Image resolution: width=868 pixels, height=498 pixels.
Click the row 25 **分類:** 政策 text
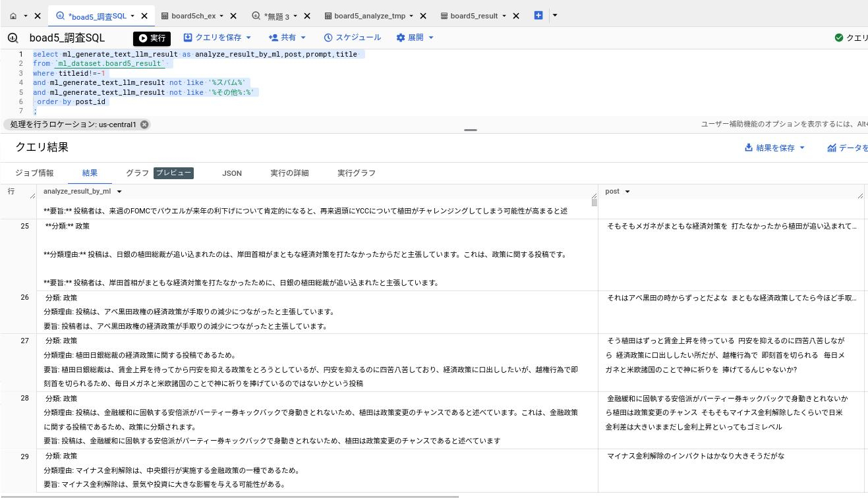(x=67, y=226)
